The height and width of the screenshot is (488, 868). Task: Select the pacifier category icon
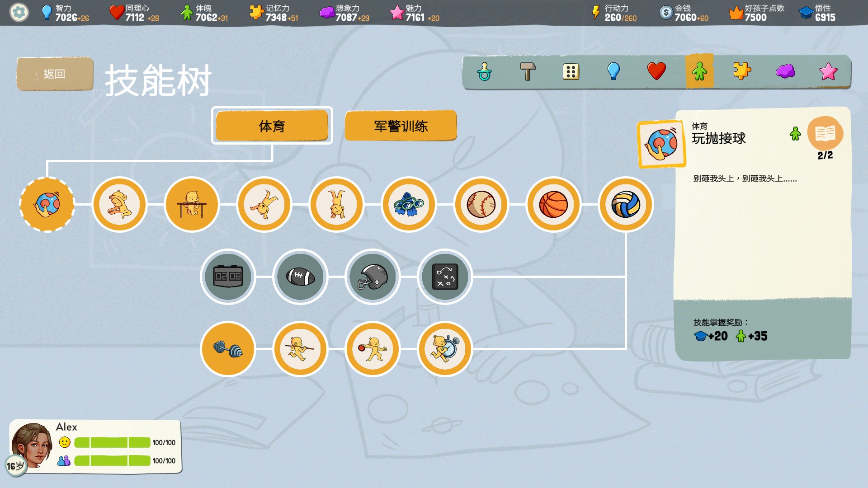pyautogui.click(x=484, y=71)
